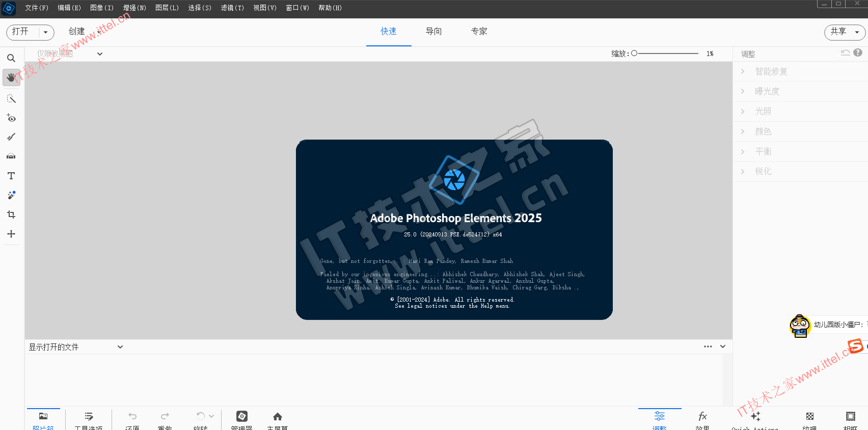Select the Red Eye Removal tool

pyautogui.click(x=11, y=118)
